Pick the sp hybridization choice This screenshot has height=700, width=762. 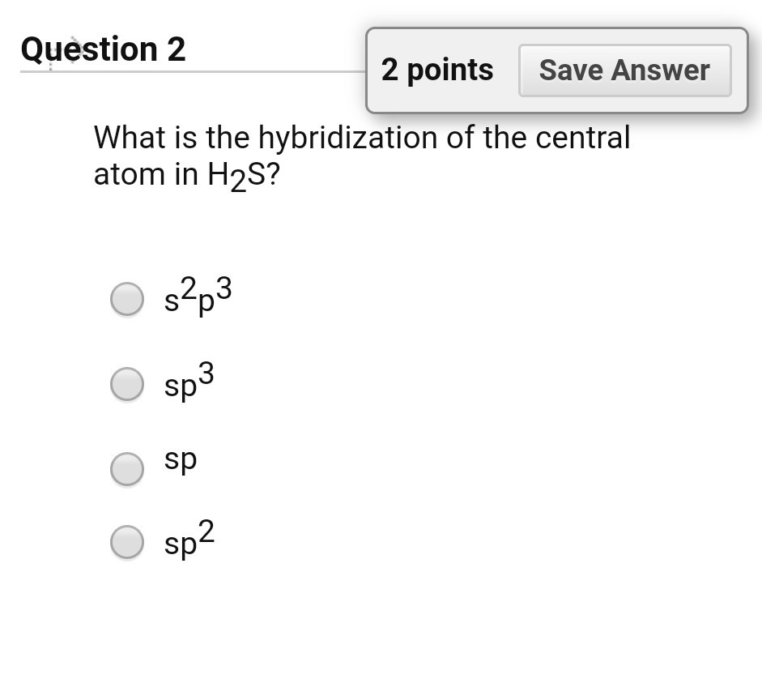click(x=127, y=468)
